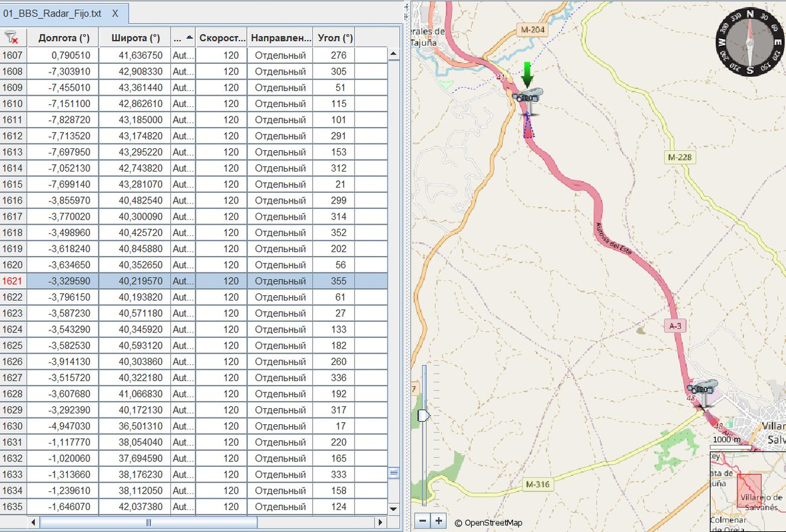Click angle cell 61 in row 1622

(x=334, y=297)
